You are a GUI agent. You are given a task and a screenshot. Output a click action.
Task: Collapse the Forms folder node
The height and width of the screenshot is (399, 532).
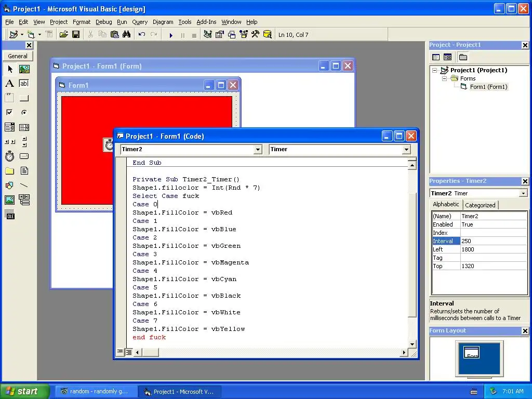click(x=445, y=79)
